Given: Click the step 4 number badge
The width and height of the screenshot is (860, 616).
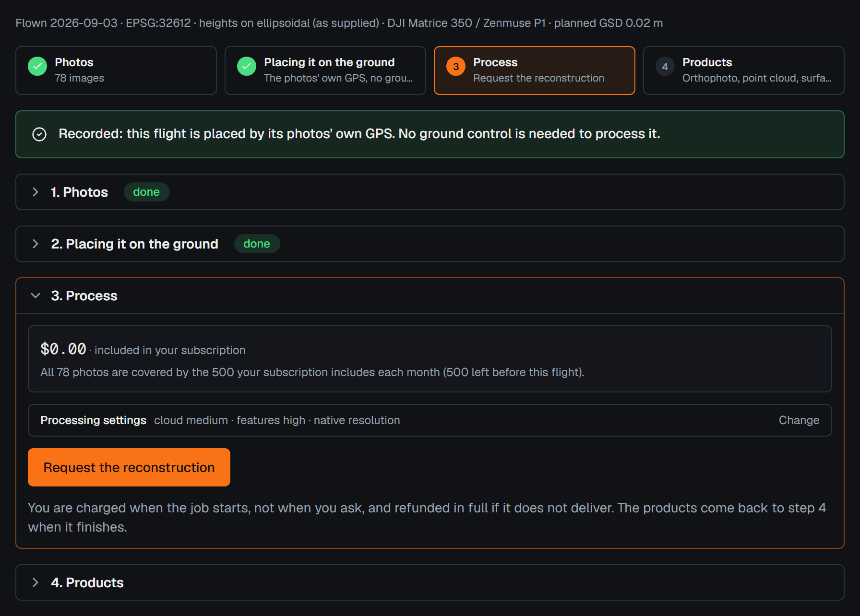Looking at the screenshot, I should (x=665, y=66).
